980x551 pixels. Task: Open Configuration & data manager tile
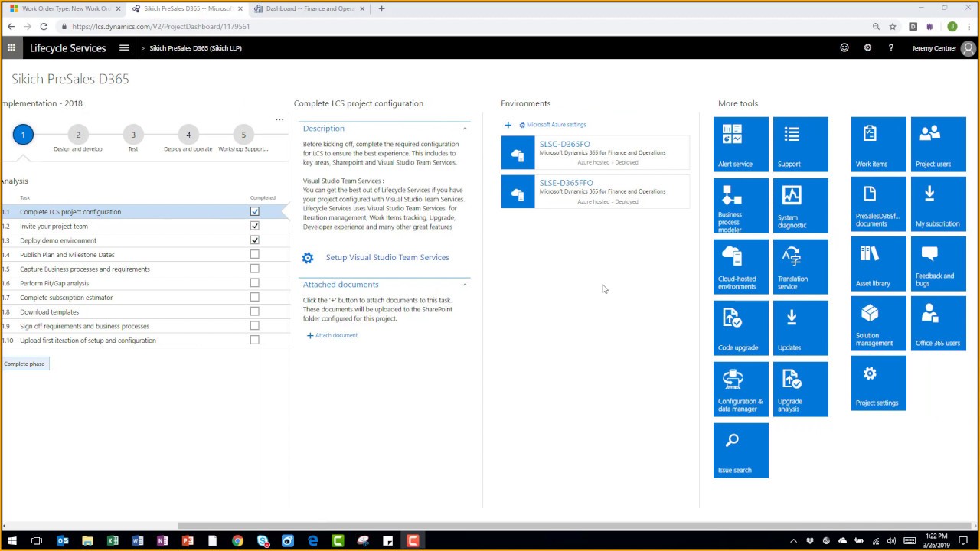(740, 390)
